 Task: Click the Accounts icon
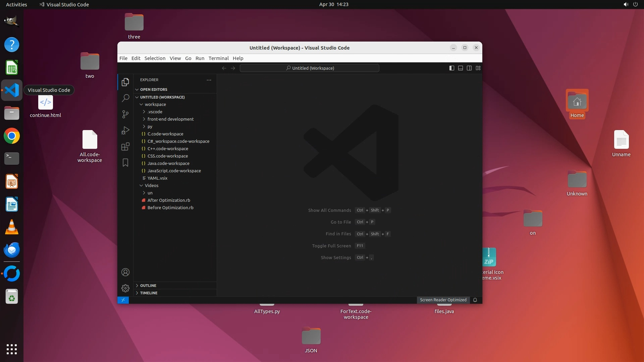[125, 272]
